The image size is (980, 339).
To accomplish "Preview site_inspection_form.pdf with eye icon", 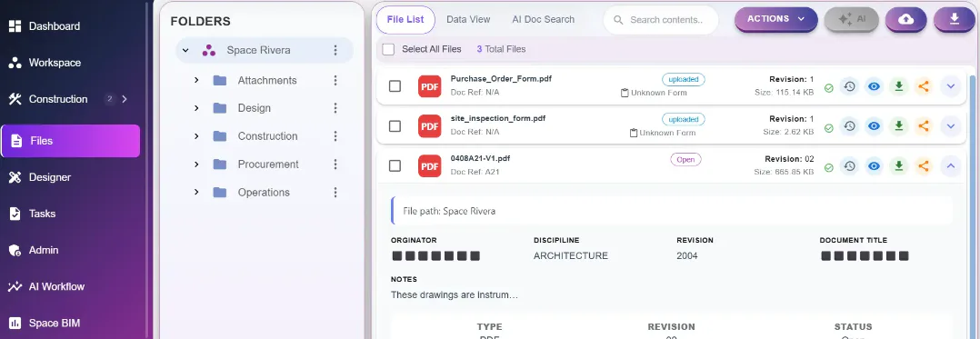I will coord(874,126).
